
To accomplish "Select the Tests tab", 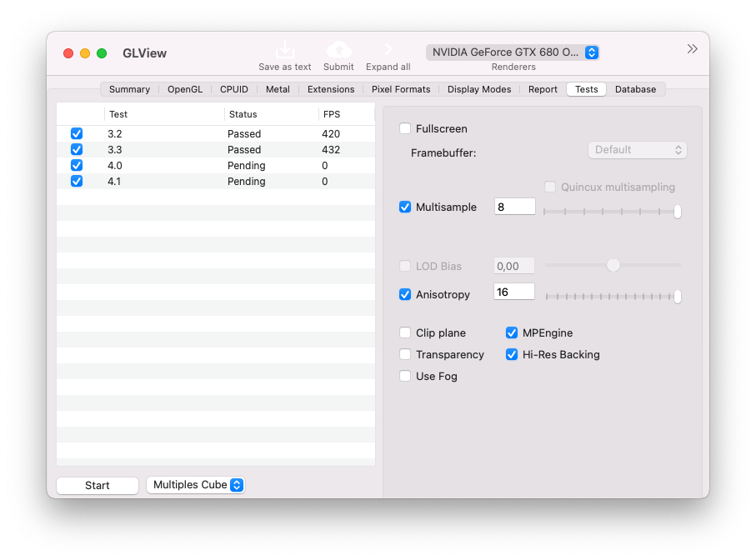I will tap(586, 89).
